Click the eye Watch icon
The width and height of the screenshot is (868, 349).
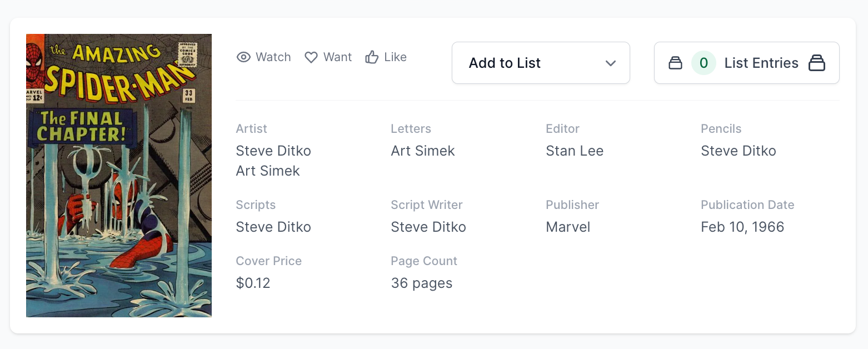[243, 57]
